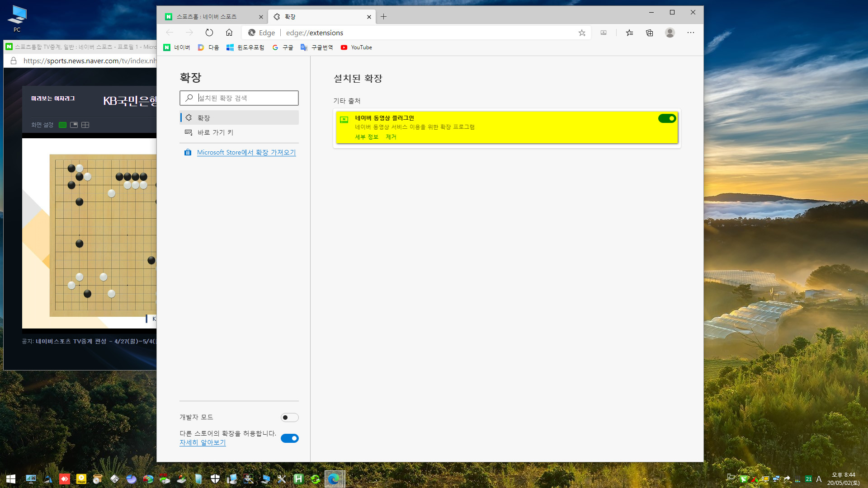This screenshot has height=488, width=868.
Task: Open 다음 bookmark in favorites bar
Action: pos(208,47)
